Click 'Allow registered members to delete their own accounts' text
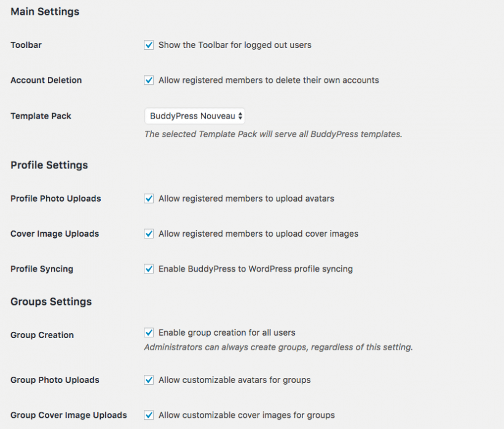The height and width of the screenshot is (429, 504). [269, 80]
